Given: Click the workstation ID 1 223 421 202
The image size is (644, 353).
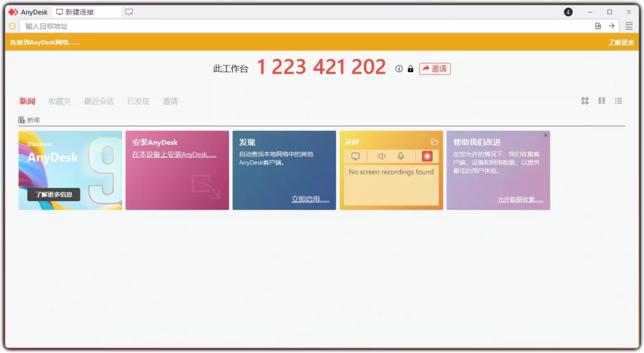Looking at the screenshot, I should (321, 67).
